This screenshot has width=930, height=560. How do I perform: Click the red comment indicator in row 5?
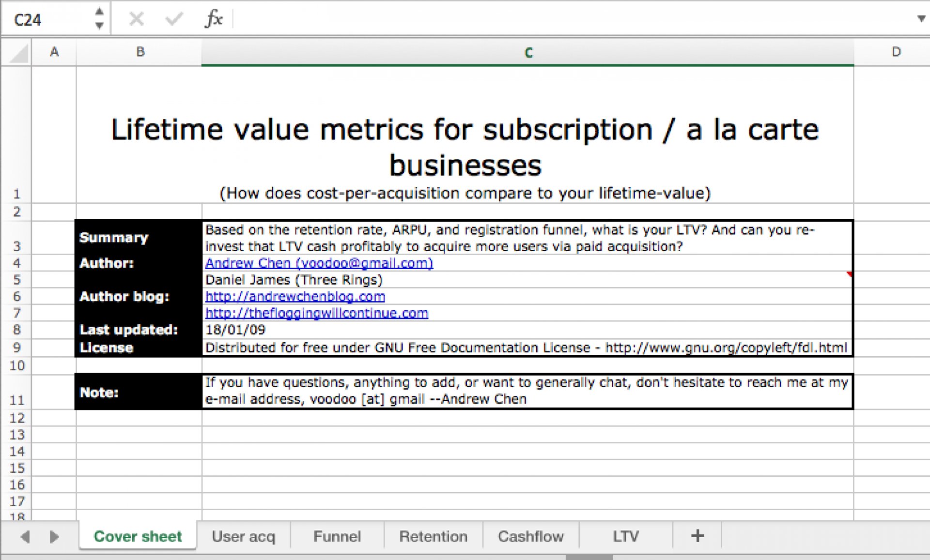point(849,274)
